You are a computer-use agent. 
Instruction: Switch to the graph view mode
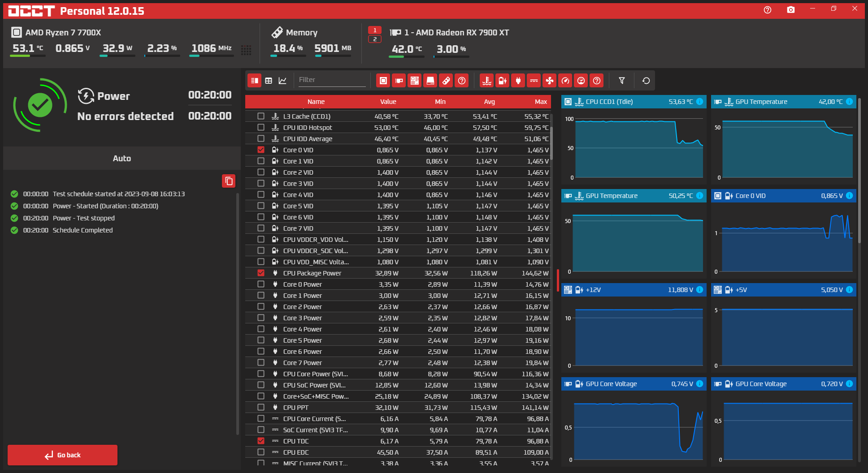[x=282, y=81]
